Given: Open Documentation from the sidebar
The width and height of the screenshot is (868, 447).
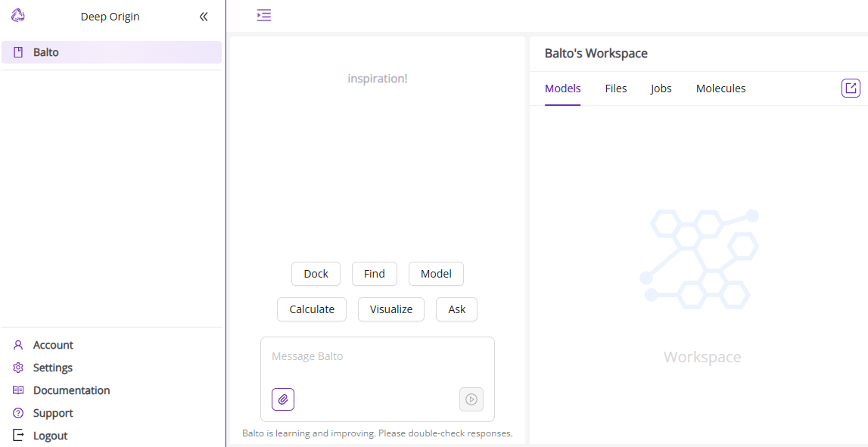Looking at the screenshot, I should point(71,390).
